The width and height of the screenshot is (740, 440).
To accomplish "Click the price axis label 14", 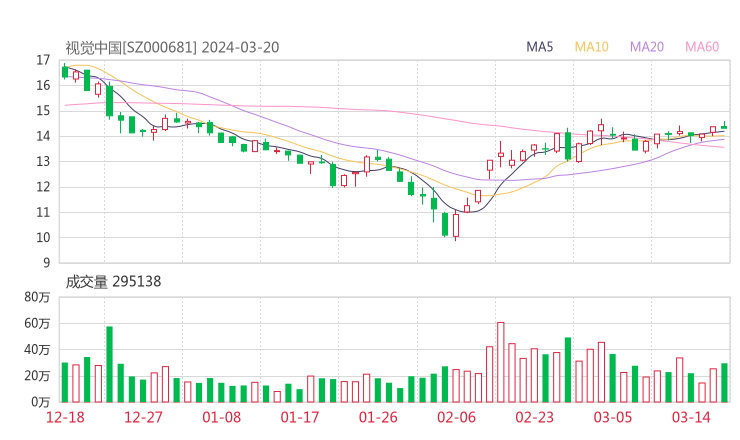I will [43, 136].
